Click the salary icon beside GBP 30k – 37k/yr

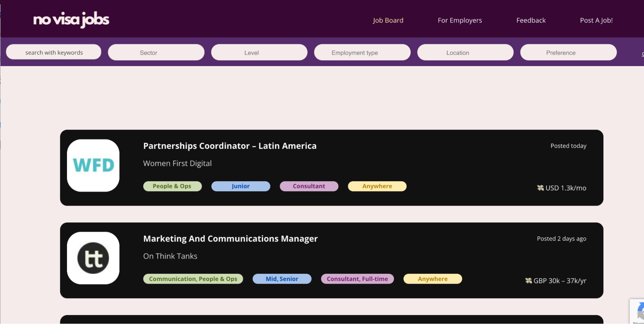(x=528, y=281)
